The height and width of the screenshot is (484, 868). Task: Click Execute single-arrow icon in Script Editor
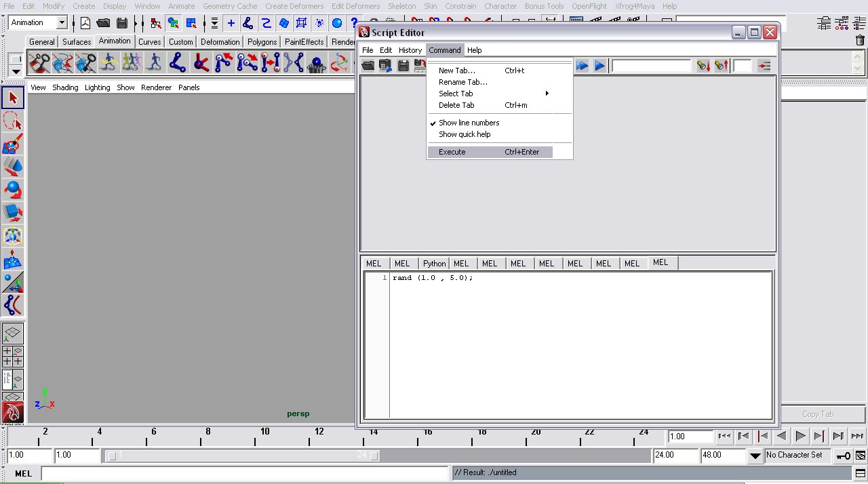point(599,66)
